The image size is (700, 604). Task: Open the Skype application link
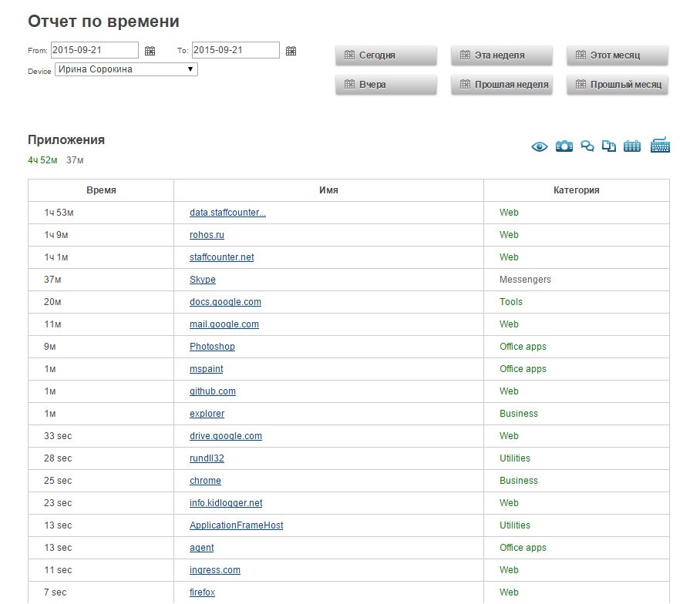point(203,280)
